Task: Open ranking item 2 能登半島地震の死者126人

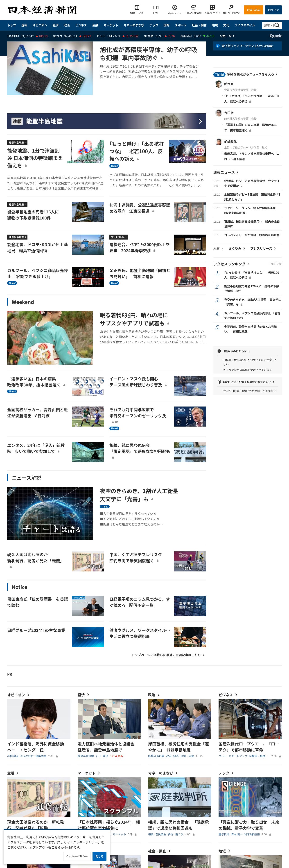Action: (252, 288)
